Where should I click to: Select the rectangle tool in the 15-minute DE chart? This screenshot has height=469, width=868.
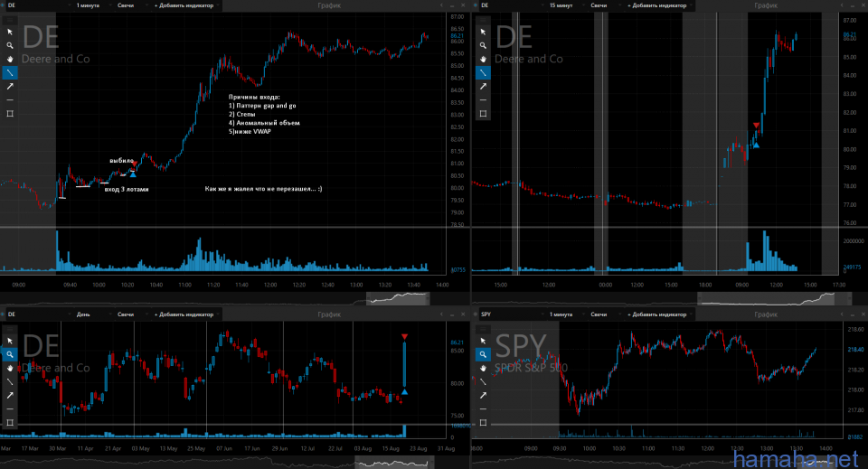click(484, 114)
